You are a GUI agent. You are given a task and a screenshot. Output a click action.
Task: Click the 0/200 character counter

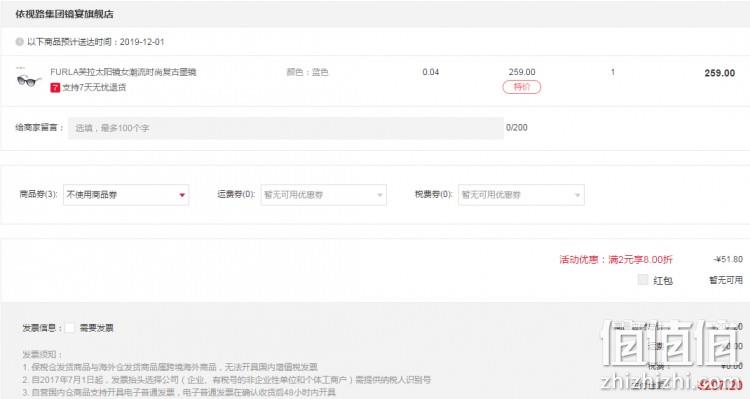(x=517, y=127)
